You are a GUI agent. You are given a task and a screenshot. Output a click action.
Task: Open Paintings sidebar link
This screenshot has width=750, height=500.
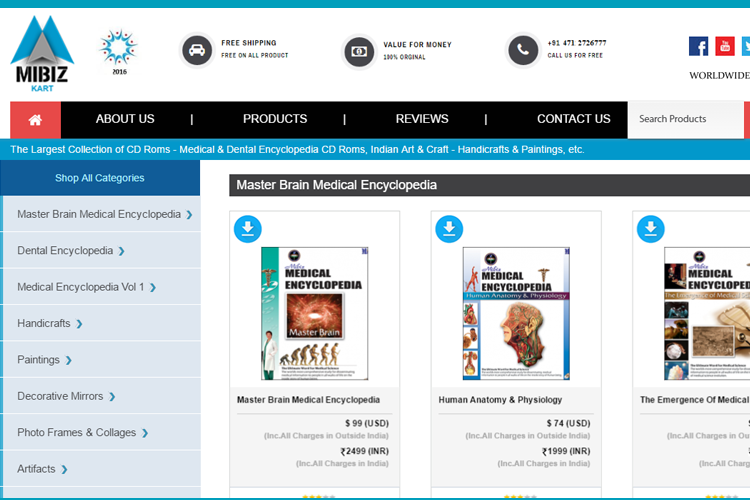(38, 360)
